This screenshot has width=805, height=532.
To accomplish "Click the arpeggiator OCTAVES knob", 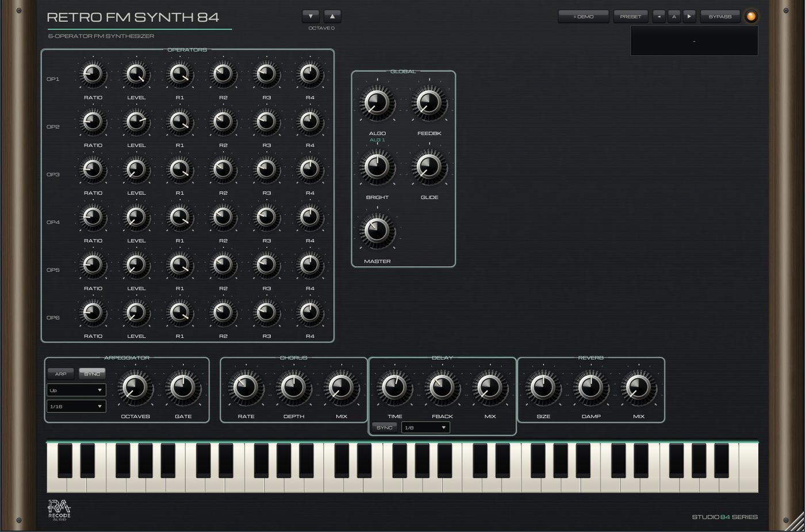I will pyautogui.click(x=135, y=387).
